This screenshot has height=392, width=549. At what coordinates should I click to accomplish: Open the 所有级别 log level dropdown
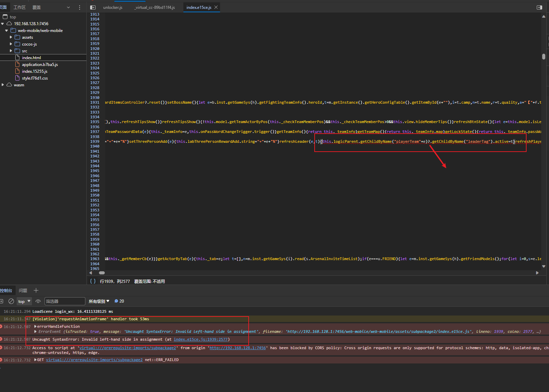(x=99, y=301)
